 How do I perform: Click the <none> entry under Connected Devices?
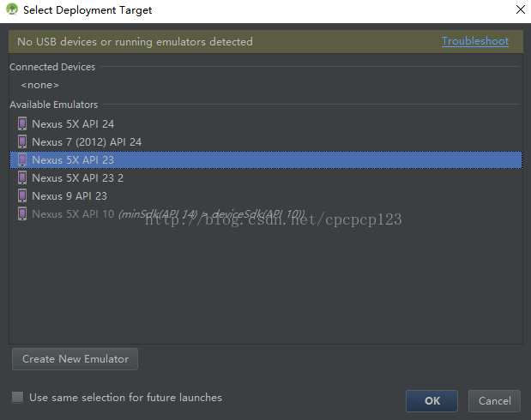point(40,85)
